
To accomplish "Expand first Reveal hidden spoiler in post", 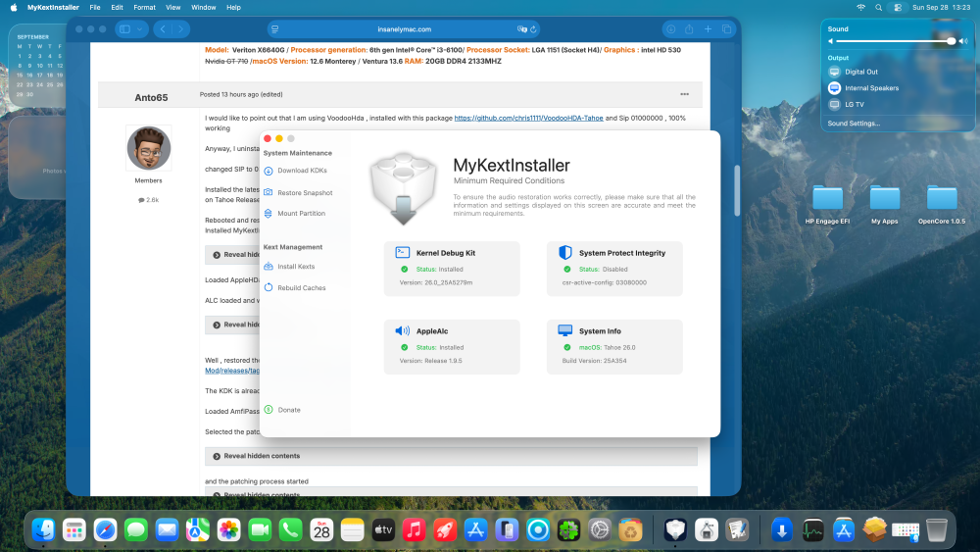I will 232,255.
